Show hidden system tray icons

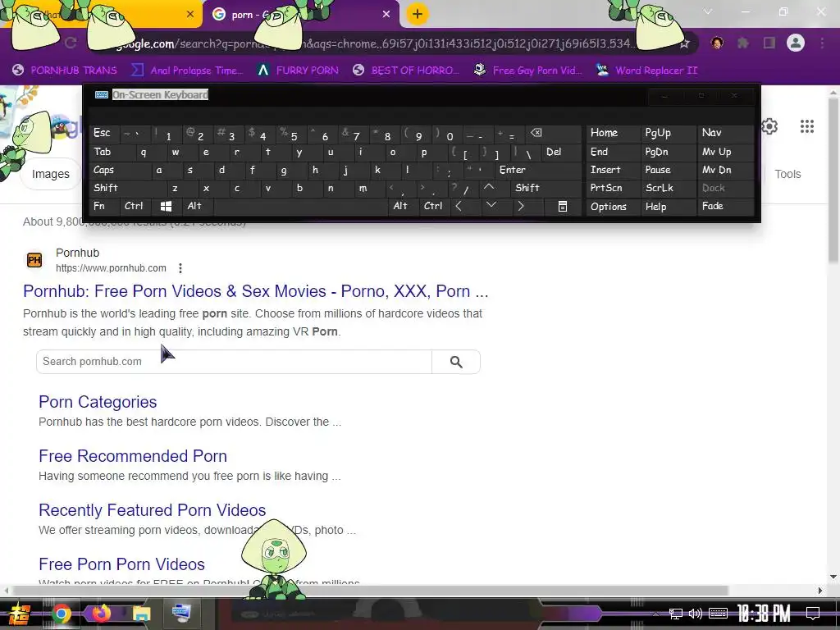pos(655,614)
